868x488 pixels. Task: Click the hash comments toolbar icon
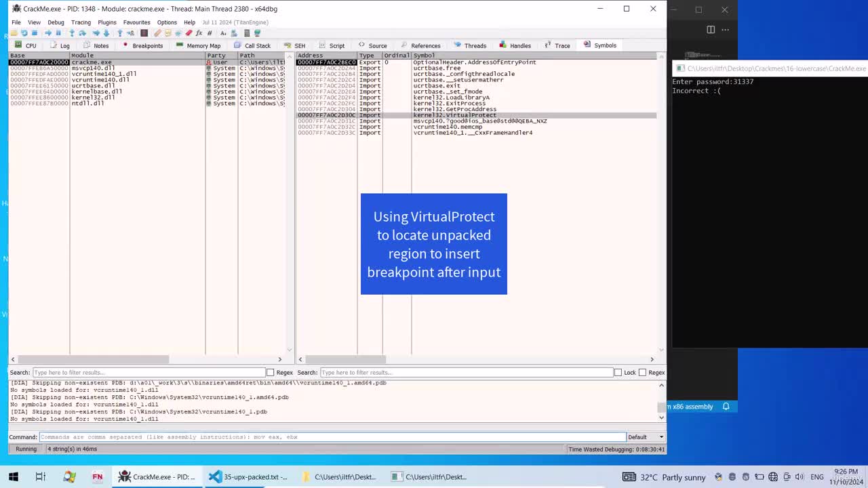coord(210,33)
